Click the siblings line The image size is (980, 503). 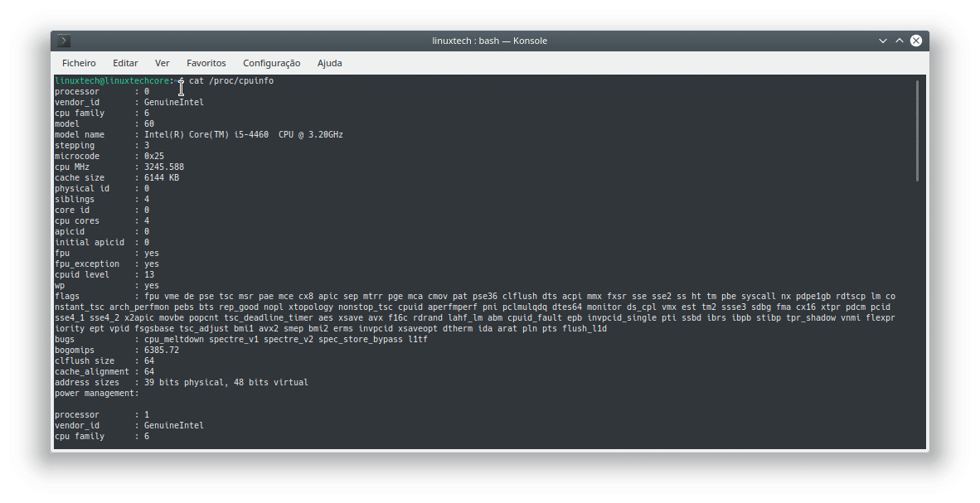pos(102,200)
